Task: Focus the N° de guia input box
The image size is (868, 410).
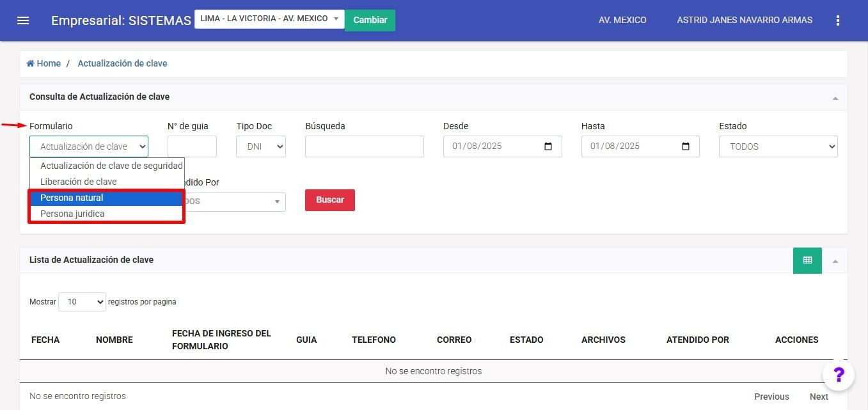Action: [192, 146]
